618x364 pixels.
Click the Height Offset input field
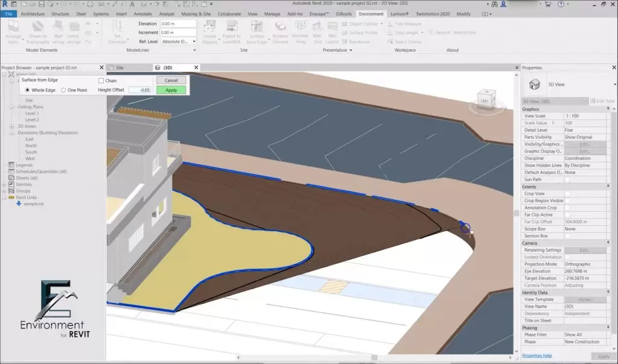(x=139, y=90)
